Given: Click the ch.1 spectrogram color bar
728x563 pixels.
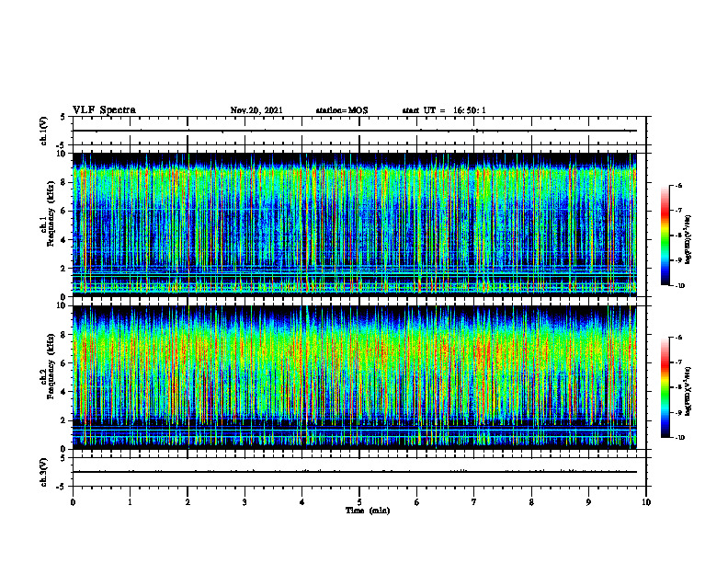Looking at the screenshot, I should point(665,236).
